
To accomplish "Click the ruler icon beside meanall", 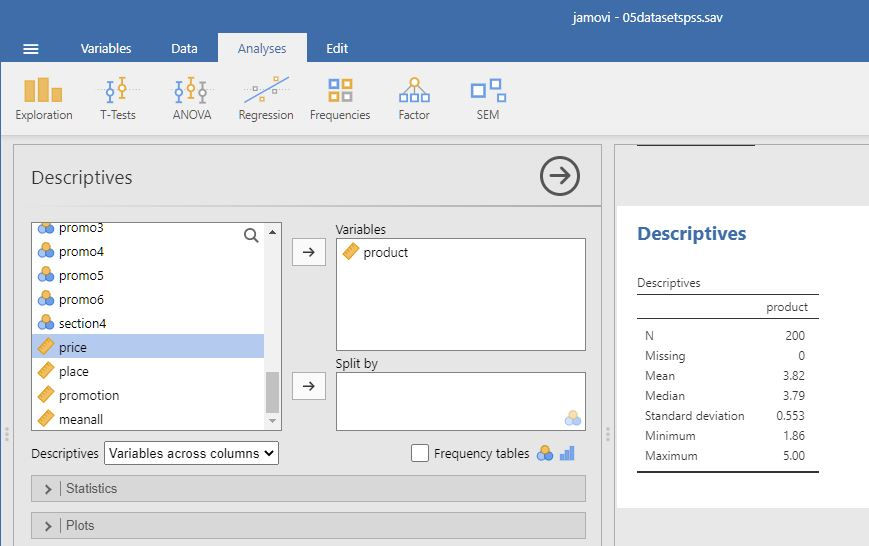I will coord(46,419).
